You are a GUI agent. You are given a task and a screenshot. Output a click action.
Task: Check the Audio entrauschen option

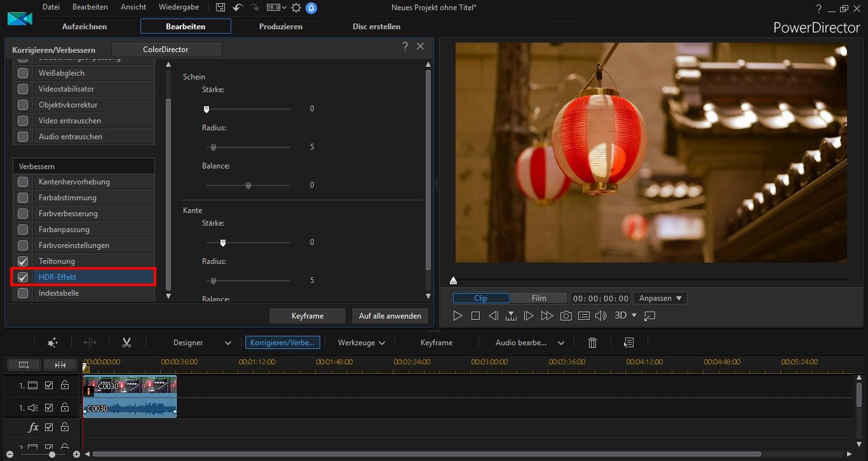pos(23,137)
